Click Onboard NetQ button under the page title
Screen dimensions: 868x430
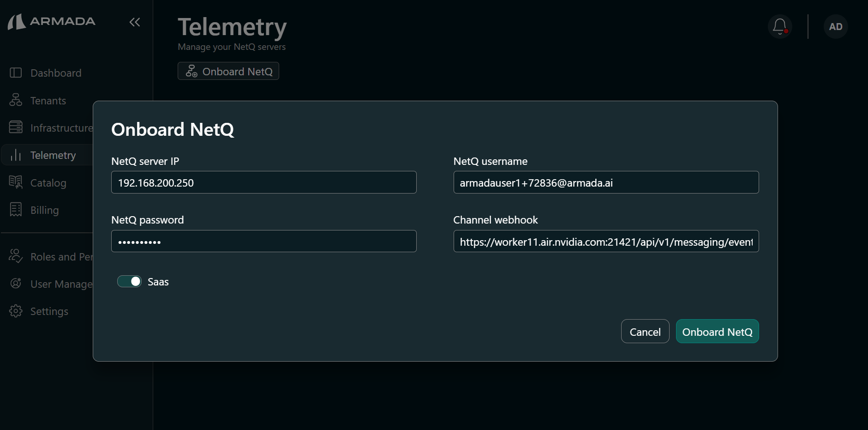tap(228, 71)
